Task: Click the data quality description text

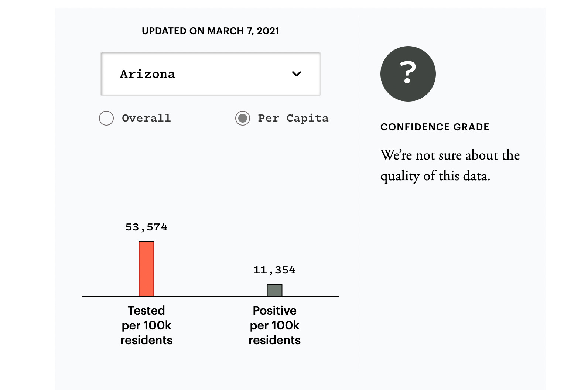Action: pos(449,165)
